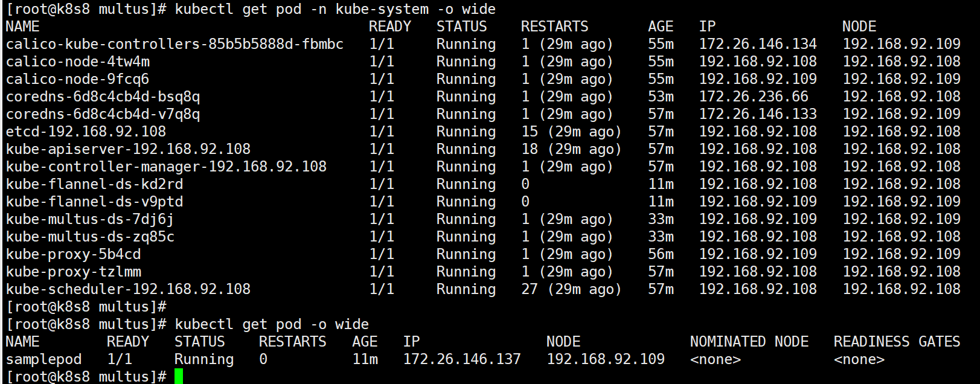980x384 pixels.
Task: Select the kube-multus-ds-7dj6j pod name
Action: (90, 219)
